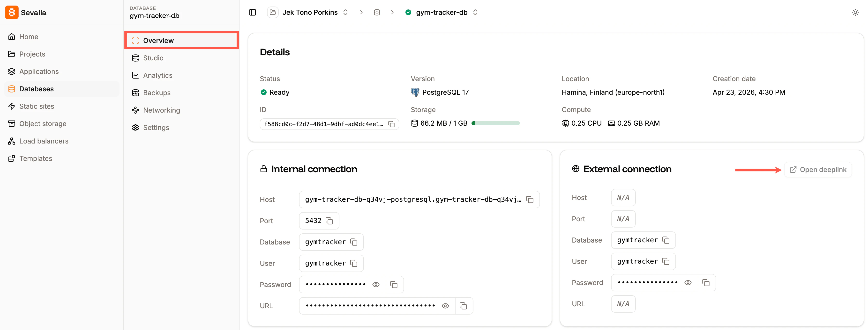Click the database breadcrumb icon
This screenshot has height=330, width=868.
pyautogui.click(x=377, y=13)
